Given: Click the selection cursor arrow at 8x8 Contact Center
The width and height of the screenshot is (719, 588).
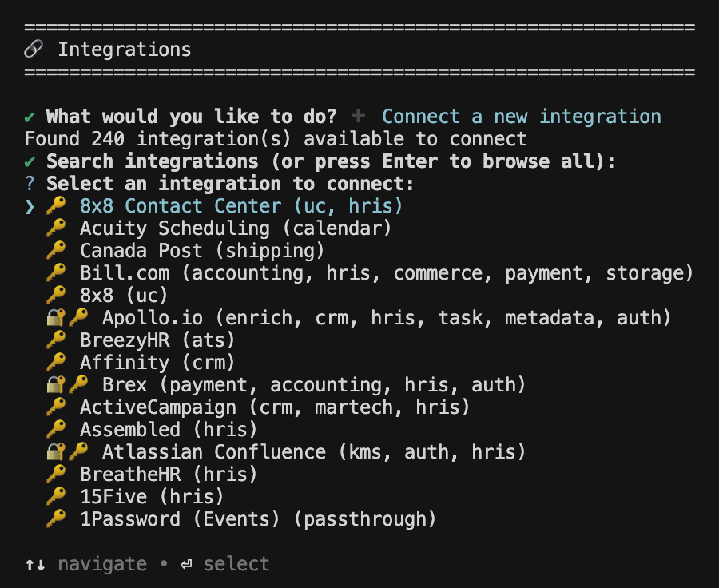Looking at the screenshot, I should coord(30,206).
